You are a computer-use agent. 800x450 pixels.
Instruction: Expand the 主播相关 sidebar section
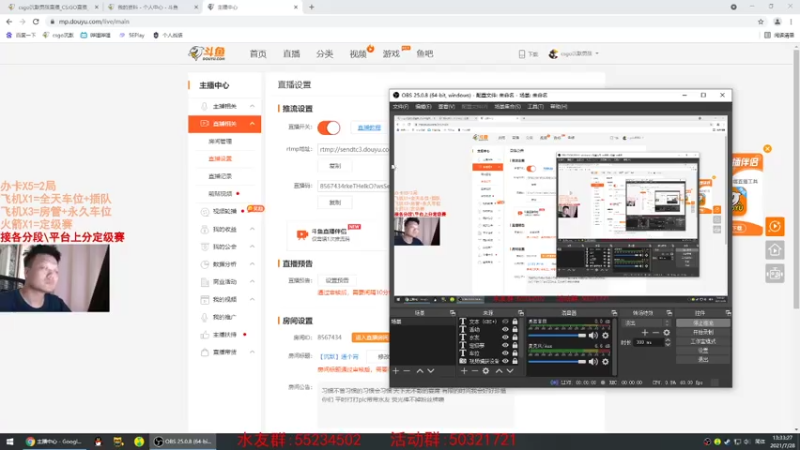pyautogui.click(x=252, y=106)
